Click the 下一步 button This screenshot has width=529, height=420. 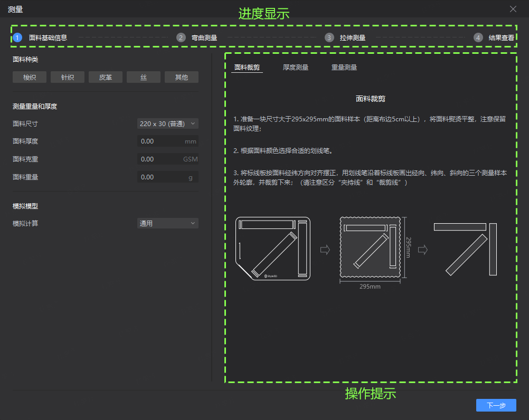click(x=496, y=405)
